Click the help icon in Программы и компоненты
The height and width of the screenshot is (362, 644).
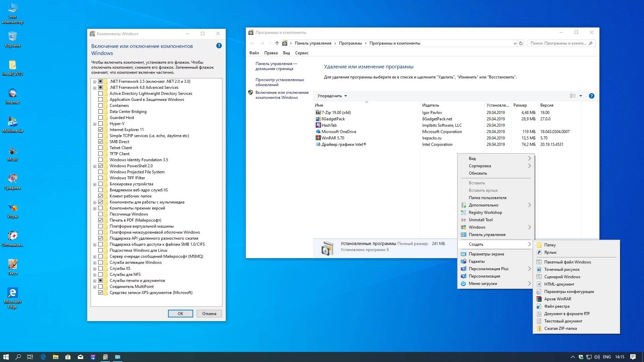pyautogui.click(x=592, y=96)
